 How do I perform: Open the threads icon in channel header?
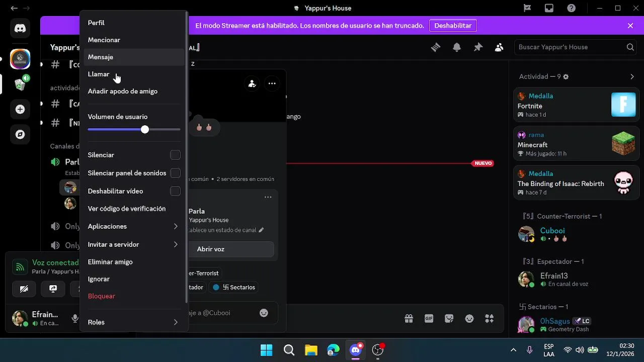point(436,47)
